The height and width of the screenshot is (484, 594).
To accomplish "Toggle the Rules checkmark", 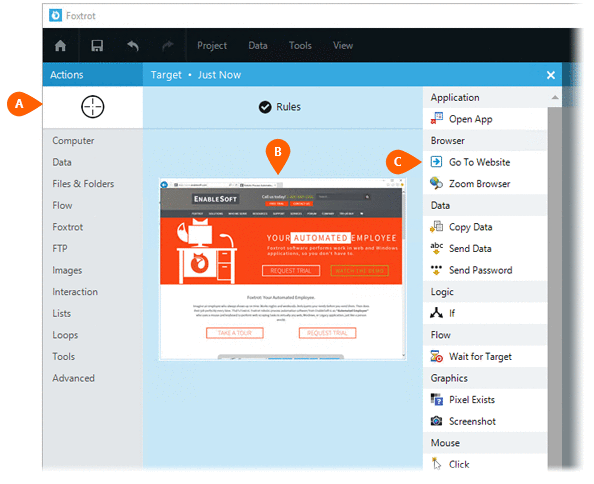I will tap(265, 107).
